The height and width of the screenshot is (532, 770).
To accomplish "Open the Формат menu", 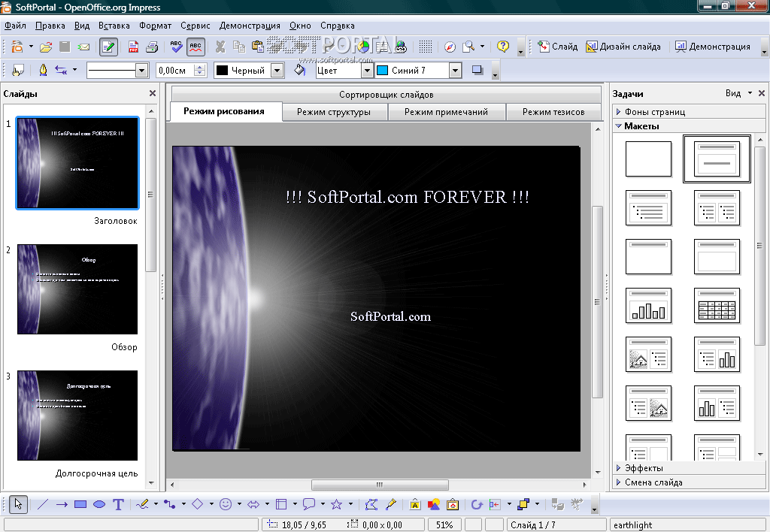I will [x=155, y=26].
